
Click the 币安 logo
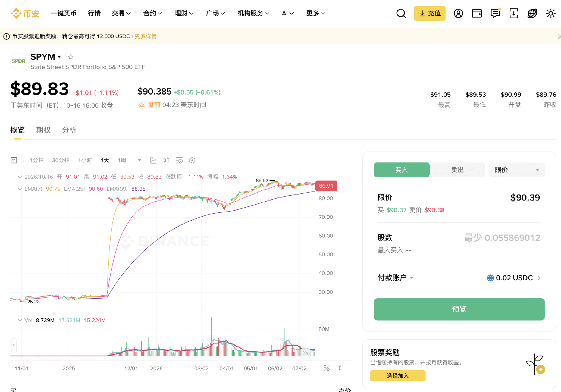[25, 13]
